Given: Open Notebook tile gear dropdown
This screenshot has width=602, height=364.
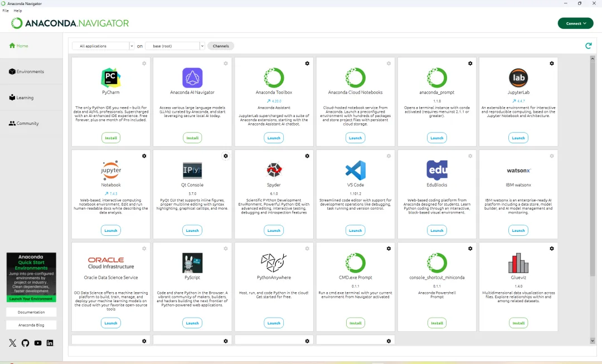Looking at the screenshot, I should click(x=144, y=156).
